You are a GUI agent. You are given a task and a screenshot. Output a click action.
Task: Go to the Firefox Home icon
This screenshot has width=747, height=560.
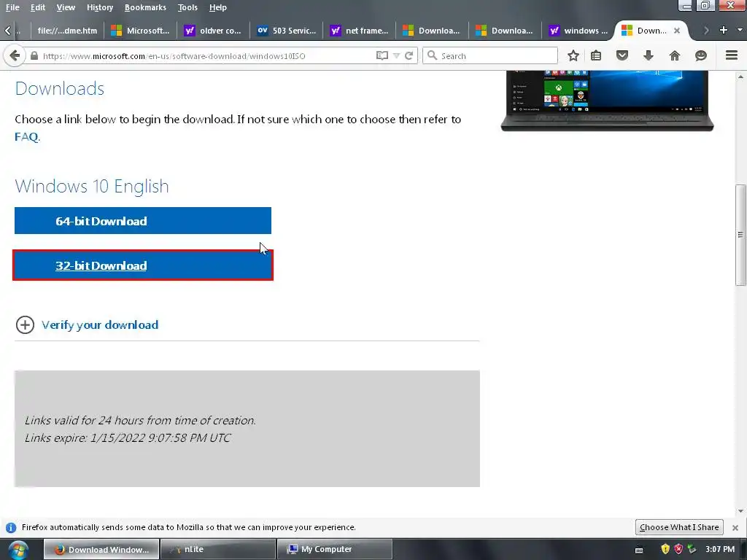[675, 55]
